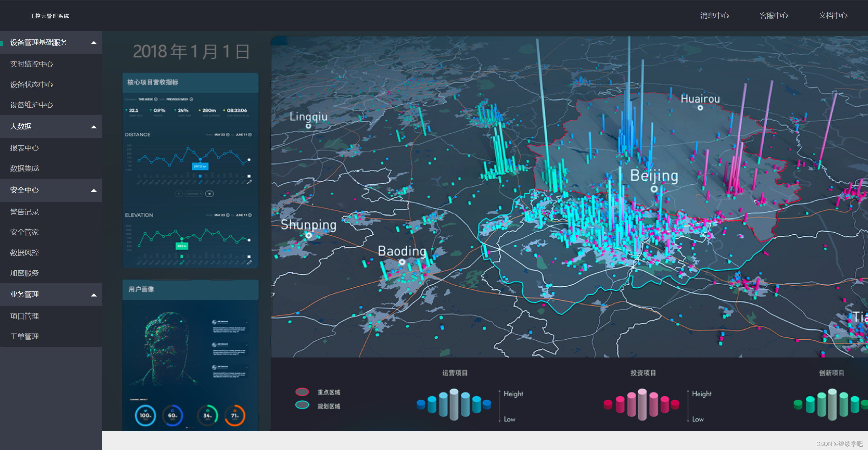The width and height of the screenshot is (868, 450).
Task: Click the blue 60 circular gauge
Action: point(172,415)
